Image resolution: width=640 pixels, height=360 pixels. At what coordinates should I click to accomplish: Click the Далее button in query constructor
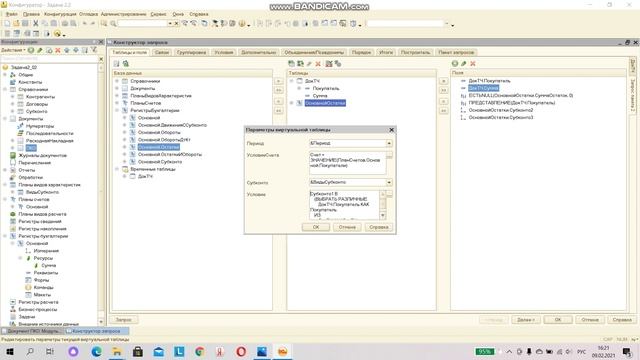pos(526,320)
